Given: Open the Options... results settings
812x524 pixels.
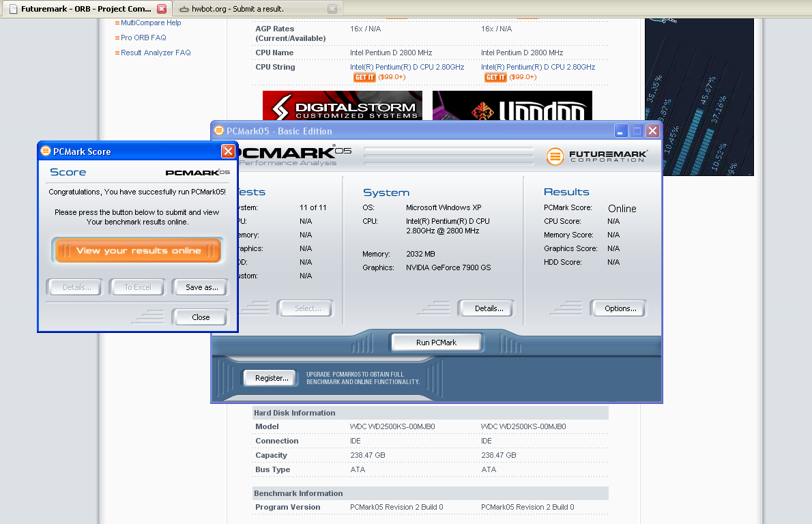Looking at the screenshot, I should (620, 308).
